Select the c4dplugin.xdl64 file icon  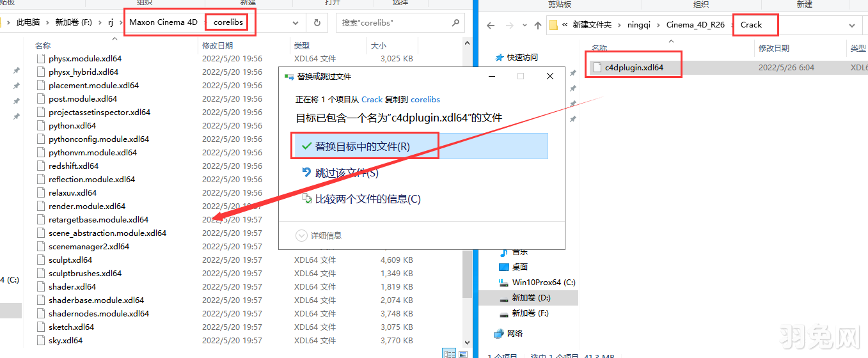[x=597, y=67]
